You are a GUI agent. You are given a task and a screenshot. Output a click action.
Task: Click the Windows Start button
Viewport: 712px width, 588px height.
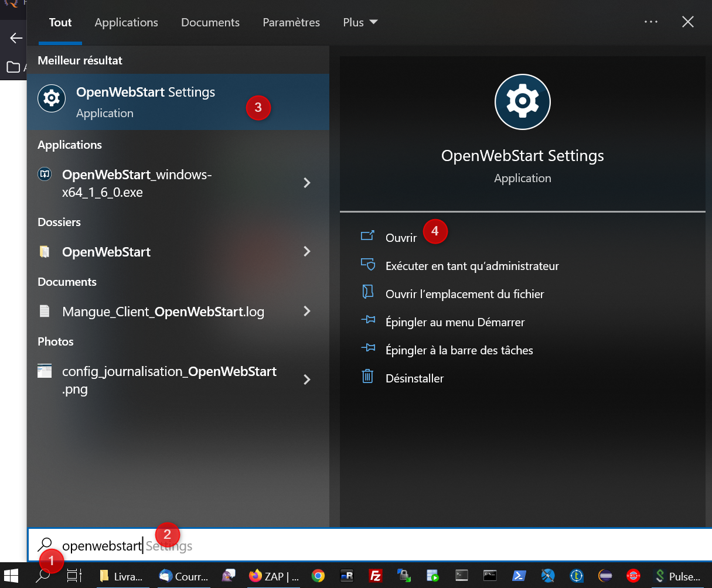(11, 576)
